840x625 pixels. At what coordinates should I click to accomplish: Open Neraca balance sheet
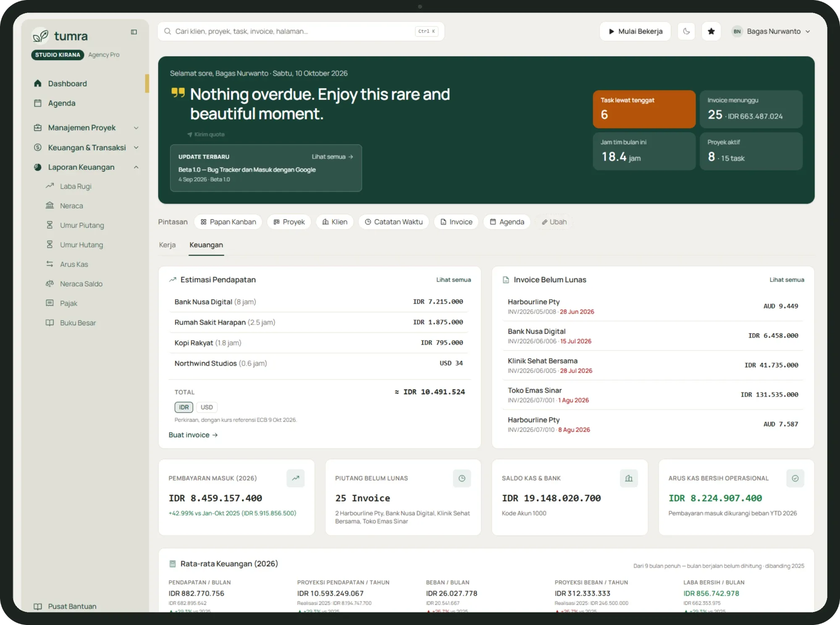(x=71, y=206)
